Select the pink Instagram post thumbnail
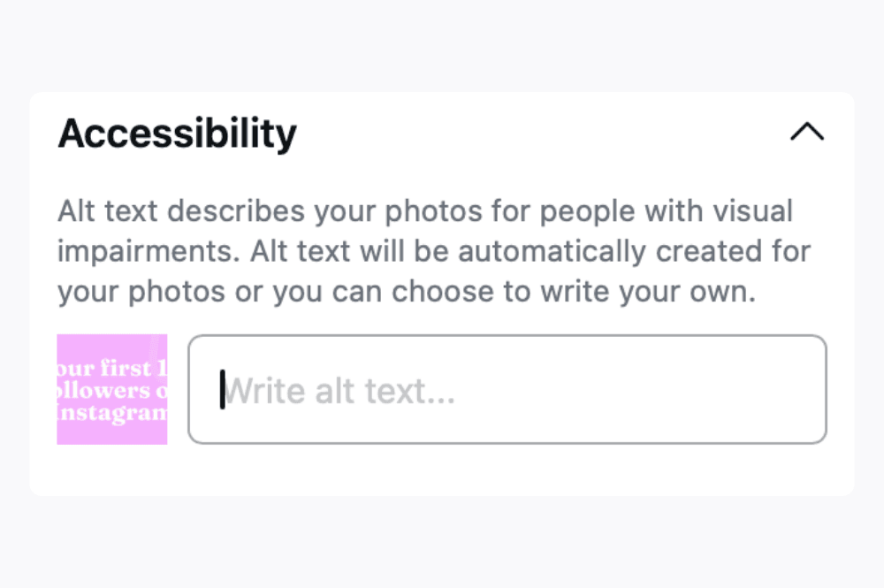 112,389
